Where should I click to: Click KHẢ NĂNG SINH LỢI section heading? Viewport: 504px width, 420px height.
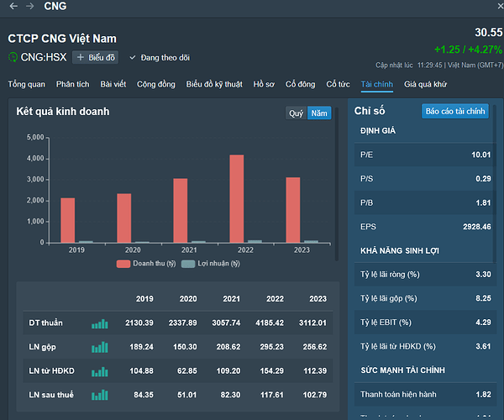(400, 250)
